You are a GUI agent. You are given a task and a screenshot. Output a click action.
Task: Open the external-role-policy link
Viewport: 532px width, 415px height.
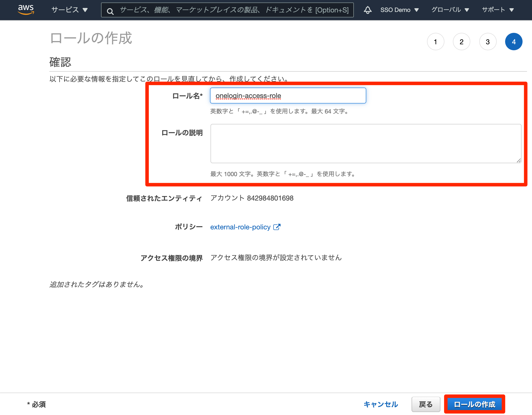(240, 227)
